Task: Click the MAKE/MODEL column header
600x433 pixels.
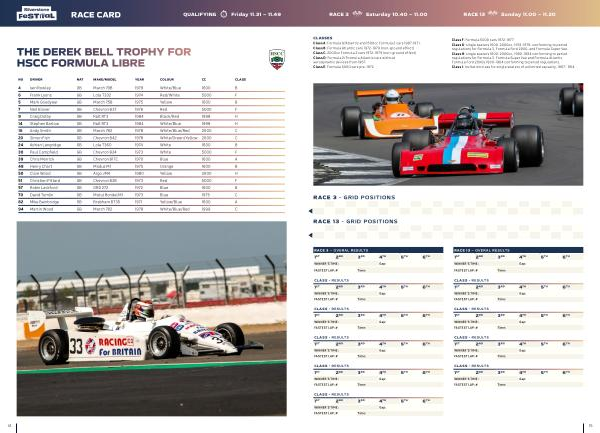Action: click(104, 80)
